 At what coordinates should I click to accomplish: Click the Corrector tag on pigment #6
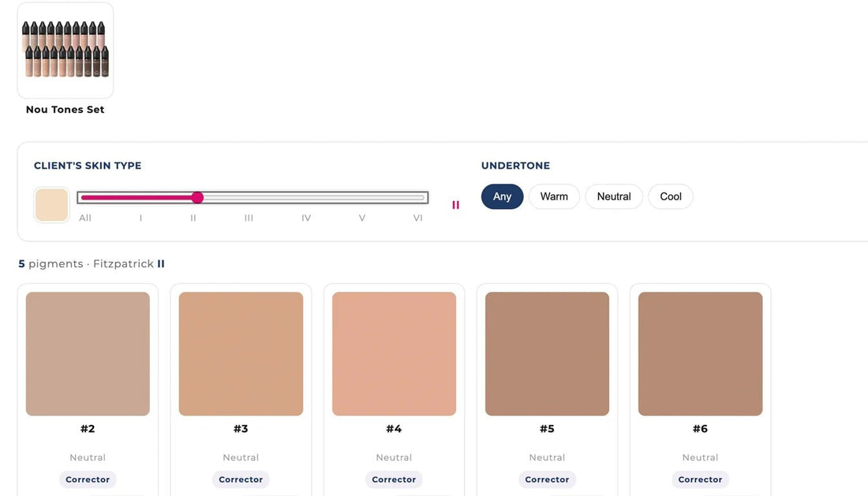[700, 479]
